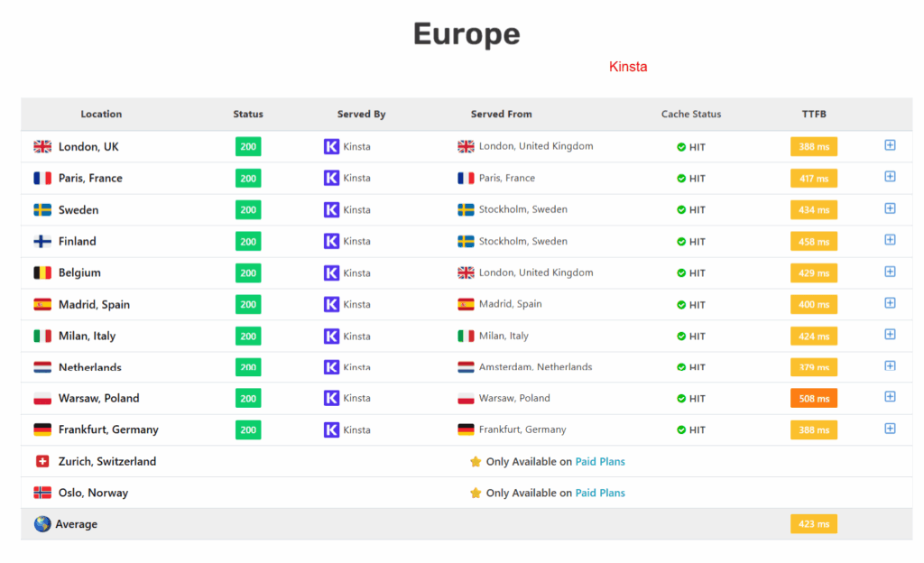The width and height of the screenshot is (924, 563).
Task: Click the red Kinsta label above the table
Action: (628, 66)
